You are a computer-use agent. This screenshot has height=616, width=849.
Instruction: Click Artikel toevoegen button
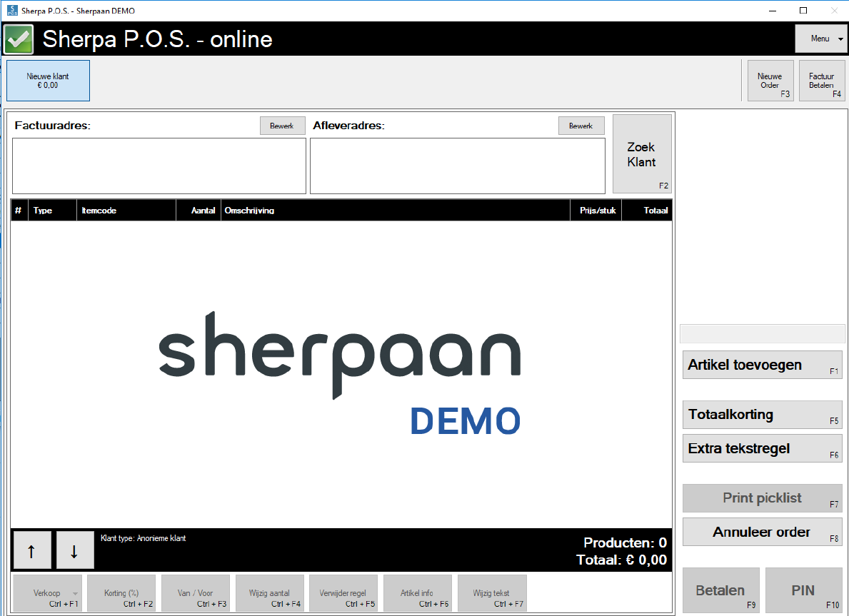tap(763, 365)
